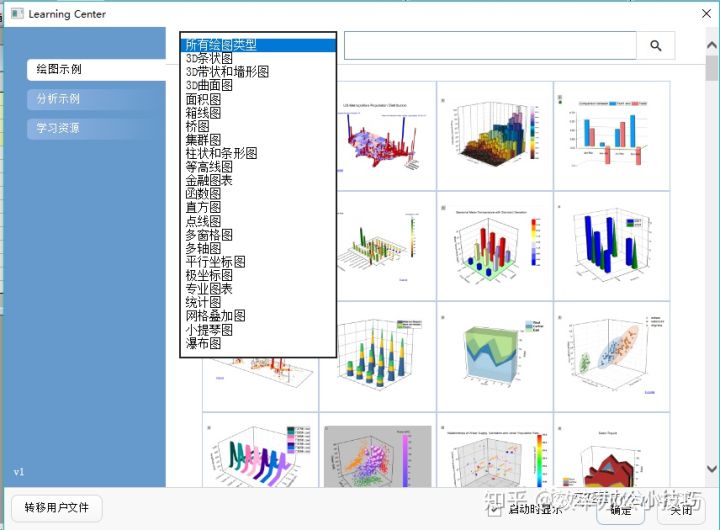Click the Learning Center title bar icon
The height and width of the screenshot is (530, 720).
[x=16, y=14]
